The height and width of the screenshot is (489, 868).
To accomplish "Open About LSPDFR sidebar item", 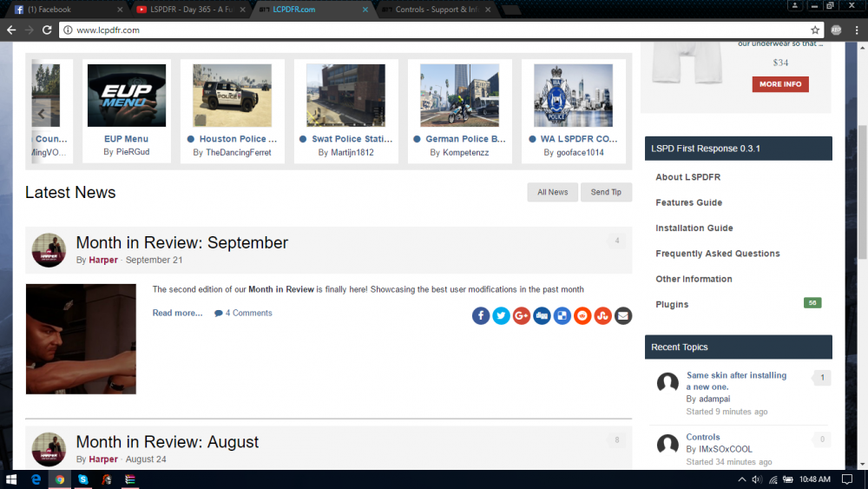I will pyautogui.click(x=687, y=177).
